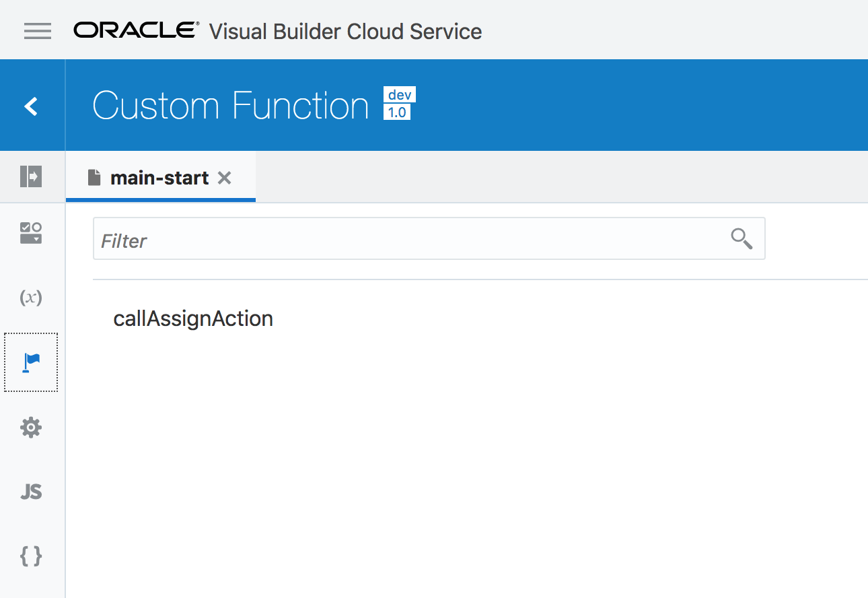Open the Actions flag panel
Screen dimensions: 868x598
(30, 362)
